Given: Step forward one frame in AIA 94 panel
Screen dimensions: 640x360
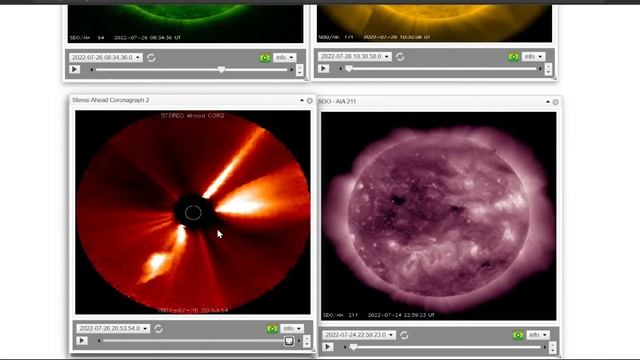Looking at the screenshot, I should 291,70.
